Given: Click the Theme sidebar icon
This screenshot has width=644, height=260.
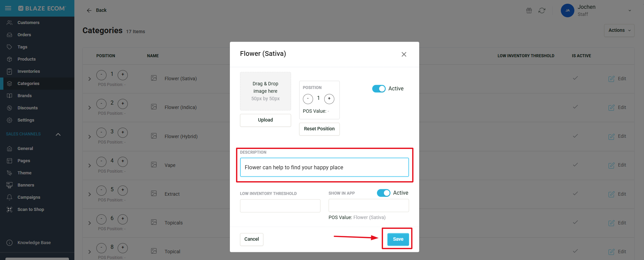Looking at the screenshot, I should click(9, 173).
